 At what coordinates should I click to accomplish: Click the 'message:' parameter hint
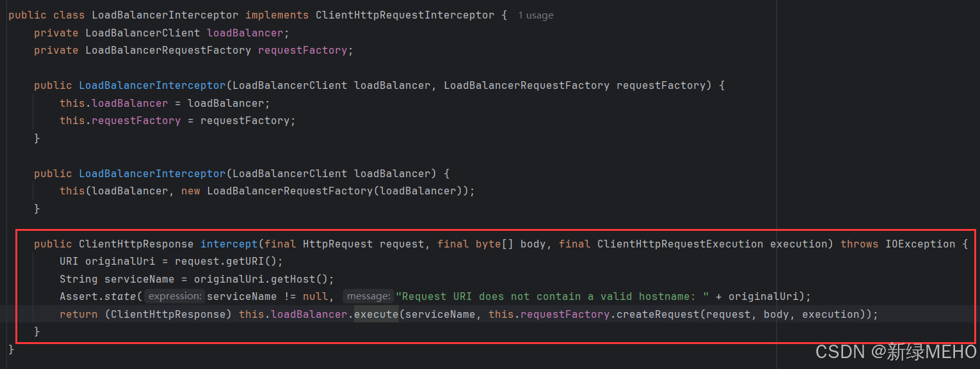point(369,296)
